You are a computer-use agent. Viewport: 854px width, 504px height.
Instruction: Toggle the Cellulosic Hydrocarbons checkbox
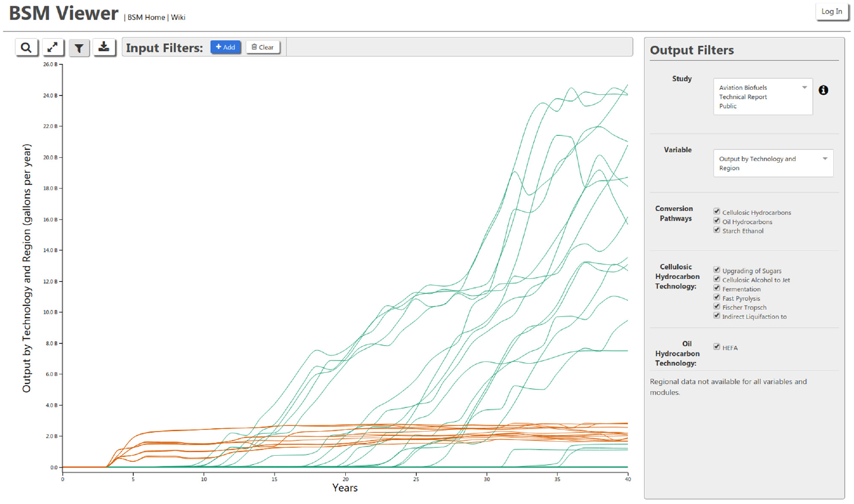[716, 212]
